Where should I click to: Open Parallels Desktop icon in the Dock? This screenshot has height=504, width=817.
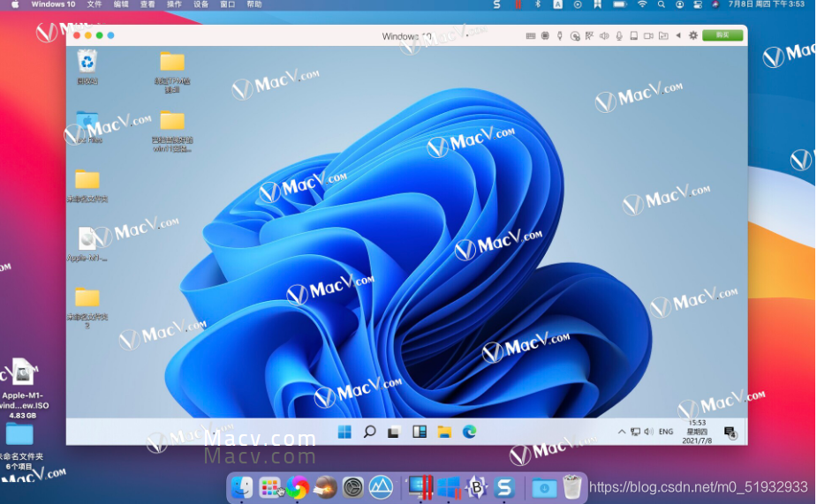click(420, 487)
